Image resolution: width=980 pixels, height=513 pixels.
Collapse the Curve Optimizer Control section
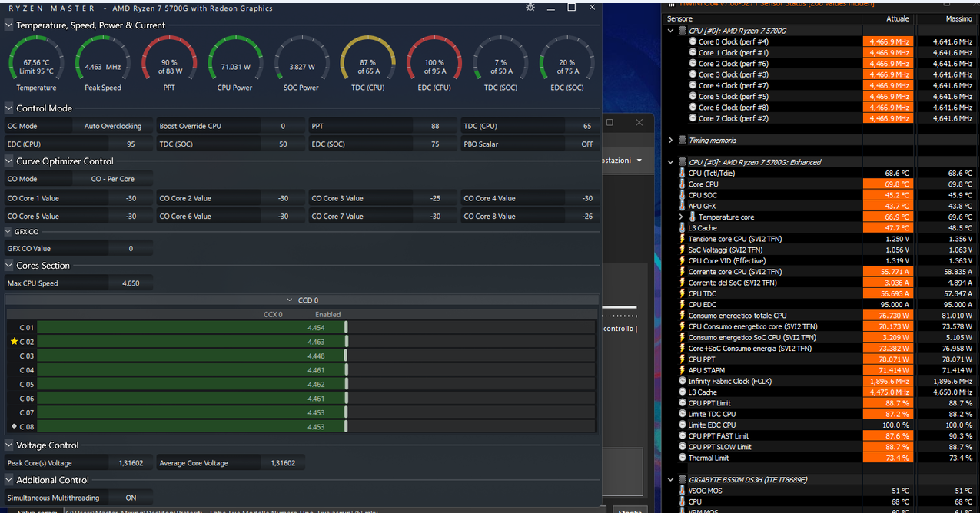pyautogui.click(x=8, y=161)
